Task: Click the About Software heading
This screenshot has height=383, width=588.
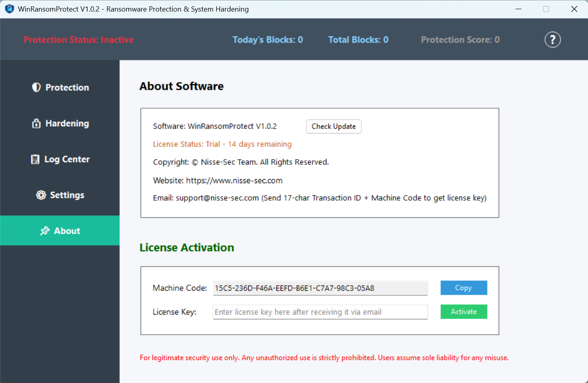Action: click(182, 86)
